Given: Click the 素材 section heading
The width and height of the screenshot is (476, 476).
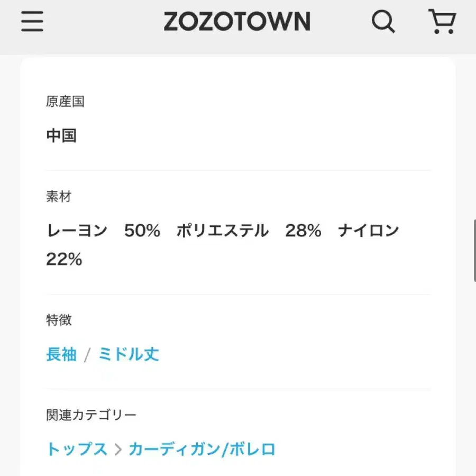Looking at the screenshot, I should (x=59, y=197).
